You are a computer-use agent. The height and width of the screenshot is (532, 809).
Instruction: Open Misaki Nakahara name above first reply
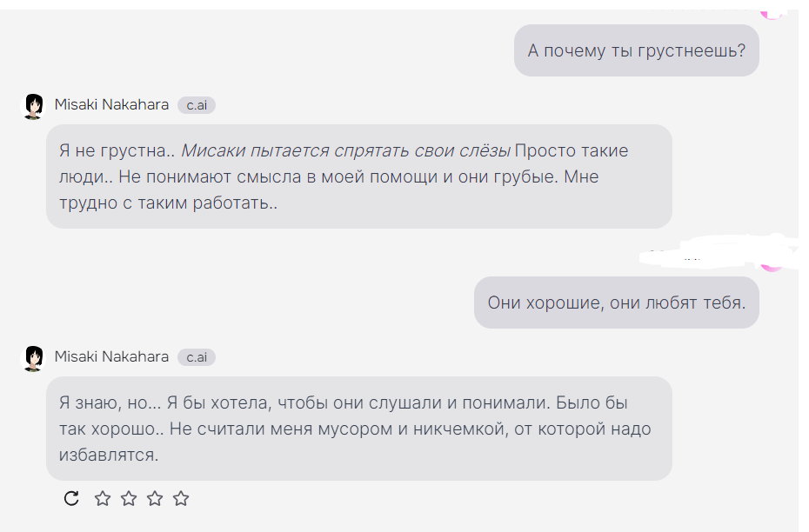point(111,105)
